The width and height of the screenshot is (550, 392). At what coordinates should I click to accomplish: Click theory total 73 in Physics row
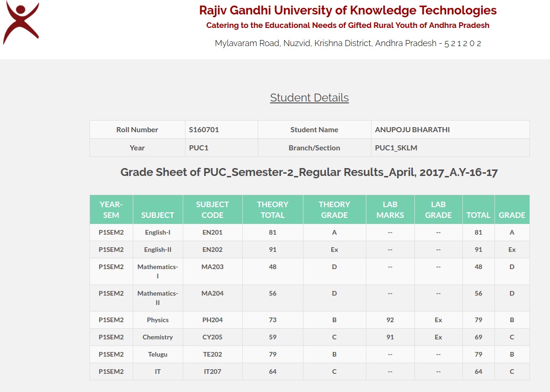pos(273,320)
